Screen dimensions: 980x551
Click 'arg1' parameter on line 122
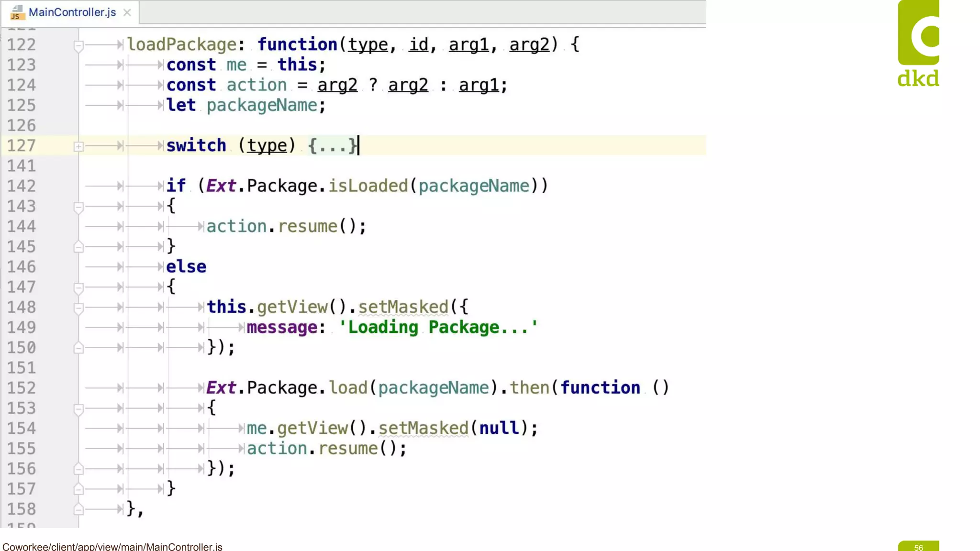coord(468,45)
